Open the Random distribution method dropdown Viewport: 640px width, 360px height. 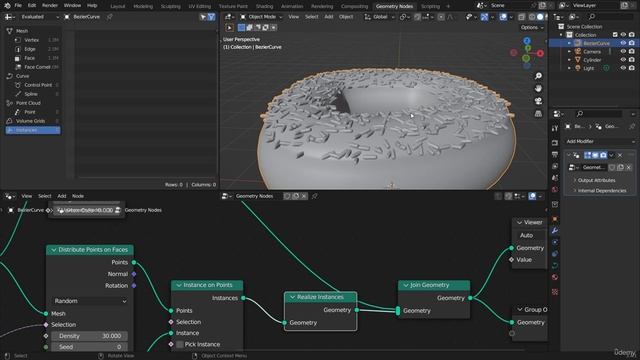pos(90,301)
